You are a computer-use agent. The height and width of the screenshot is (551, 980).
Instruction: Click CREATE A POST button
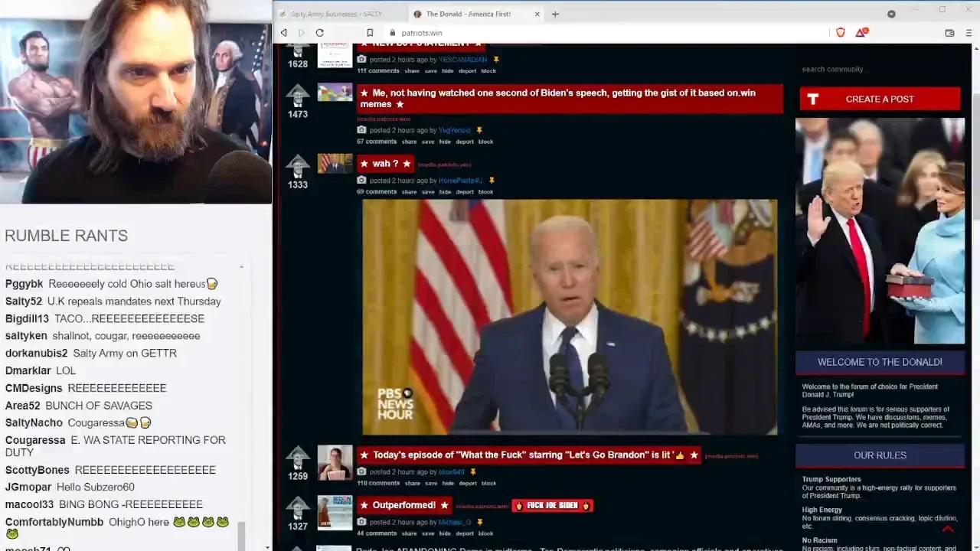tap(880, 99)
